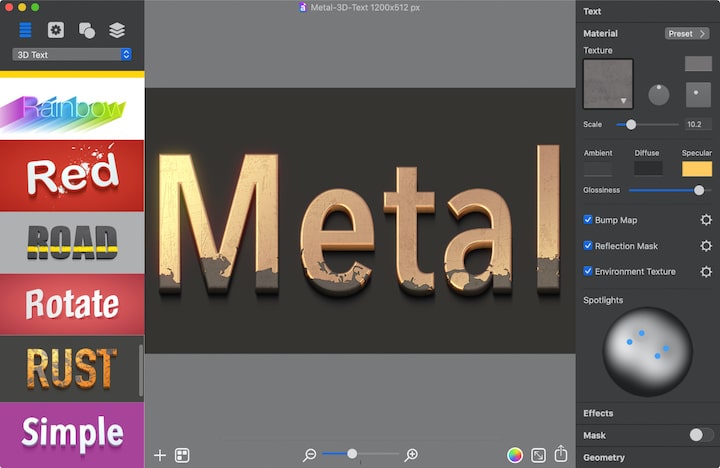Viewport: 720px width, 468px height.
Task: Choose the Red text style thumbnail
Action: 72,176
